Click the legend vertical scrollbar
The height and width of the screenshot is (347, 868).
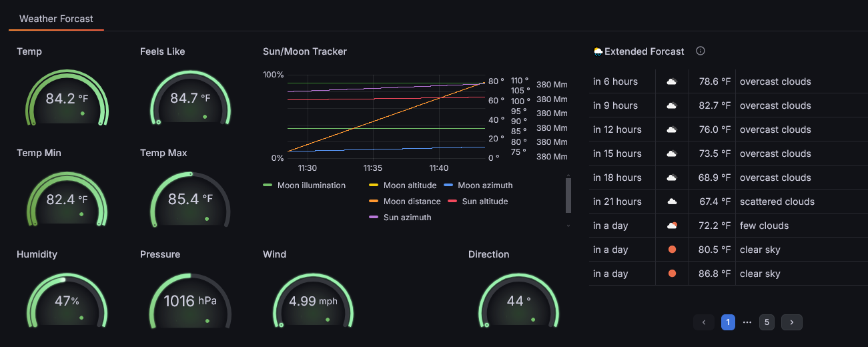pos(568,195)
